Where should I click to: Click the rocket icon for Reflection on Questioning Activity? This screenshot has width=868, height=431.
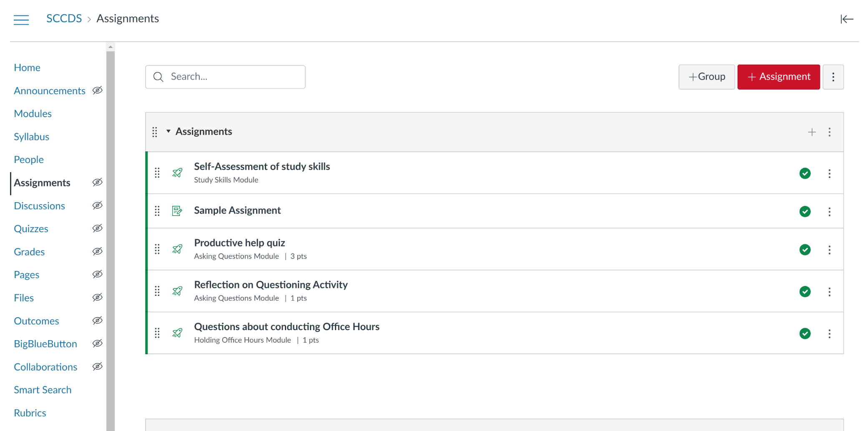(x=177, y=291)
